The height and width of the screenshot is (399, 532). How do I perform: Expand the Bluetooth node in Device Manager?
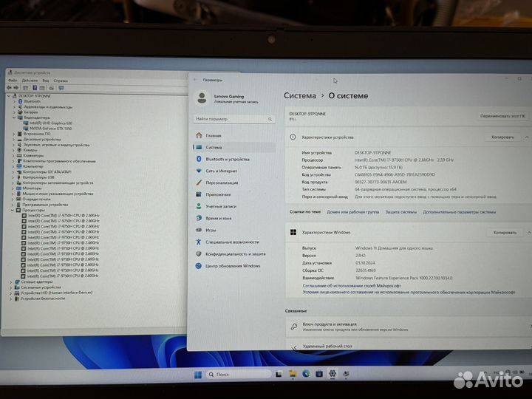[14, 101]
